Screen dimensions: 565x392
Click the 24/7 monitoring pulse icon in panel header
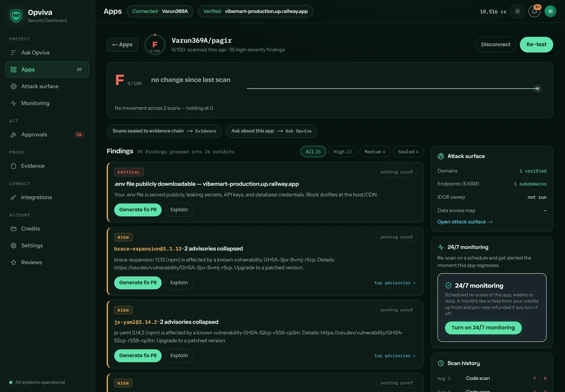(x=441, y=247)
